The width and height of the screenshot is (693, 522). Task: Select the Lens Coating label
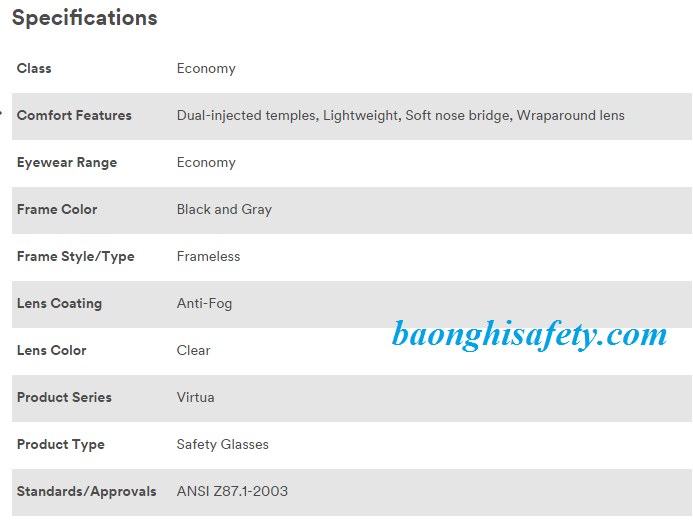(59, 303)
